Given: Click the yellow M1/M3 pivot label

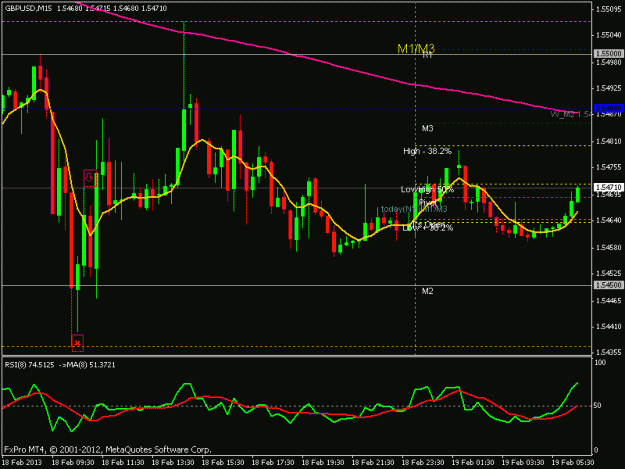Looking at the screenshot, I should pos(416,49).
